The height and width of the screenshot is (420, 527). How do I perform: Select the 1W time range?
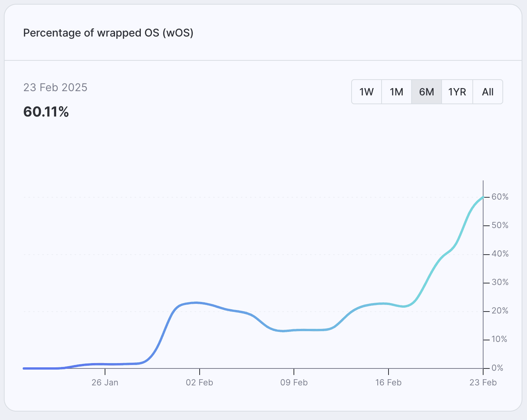367,92
